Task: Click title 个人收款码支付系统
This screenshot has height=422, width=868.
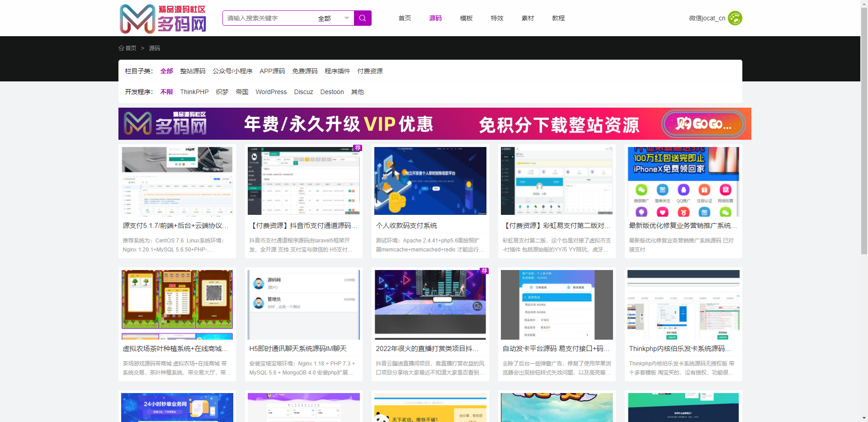Action: tap(406, 225)
